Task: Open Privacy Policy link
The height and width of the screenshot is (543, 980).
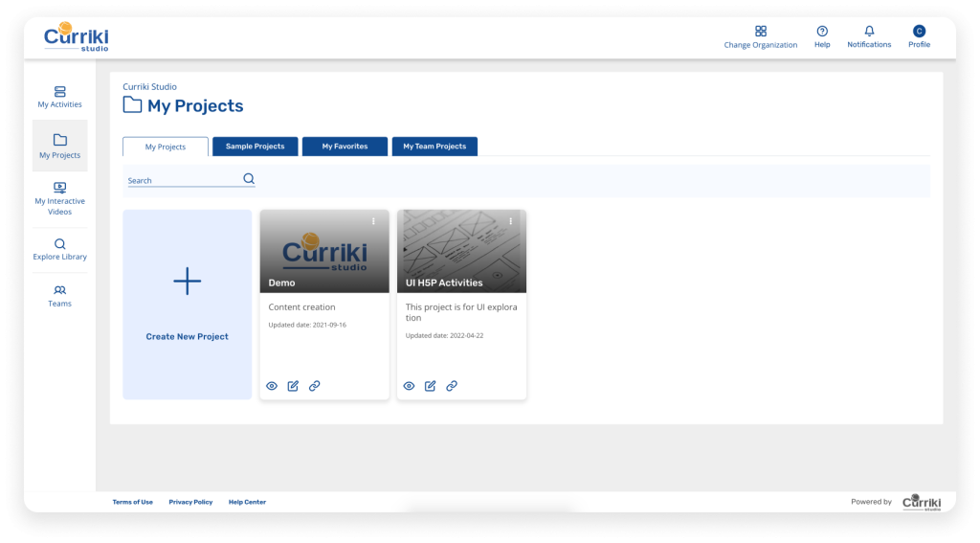Action: (190, 502)
